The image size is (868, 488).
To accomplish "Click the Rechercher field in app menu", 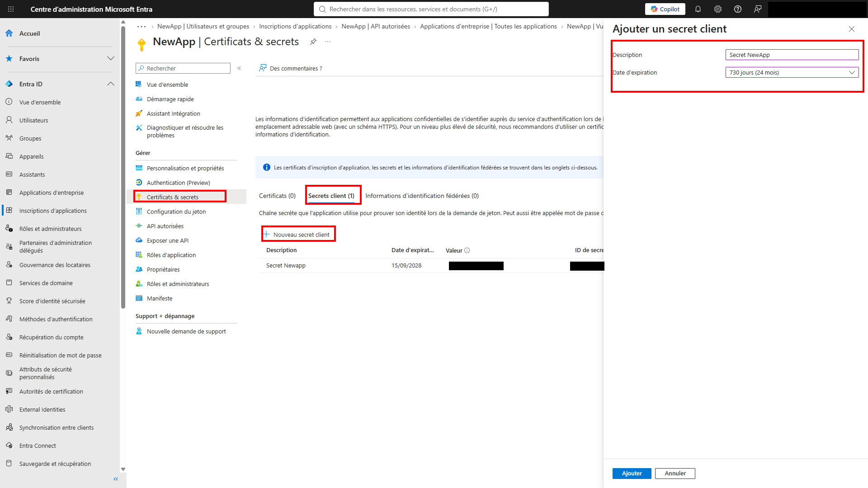I will tap(183, 68).
